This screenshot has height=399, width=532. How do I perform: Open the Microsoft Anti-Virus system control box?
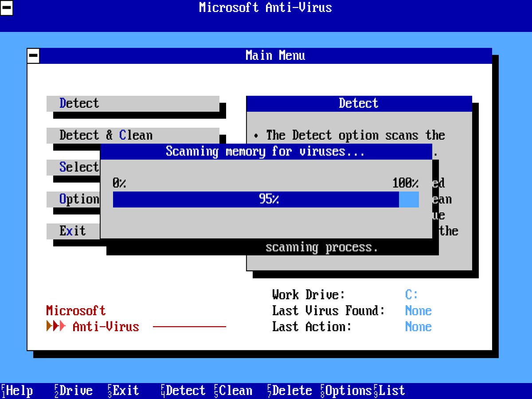[7, 8]
